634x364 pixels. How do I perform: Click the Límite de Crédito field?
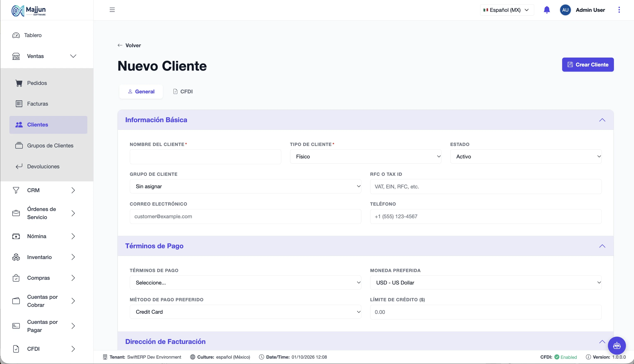(x=486, y=312)
